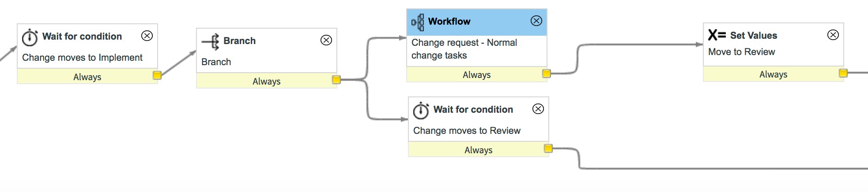
Task: Click the Workflow activity header icon
Action: pyautogui.click(x=418, y=22)
